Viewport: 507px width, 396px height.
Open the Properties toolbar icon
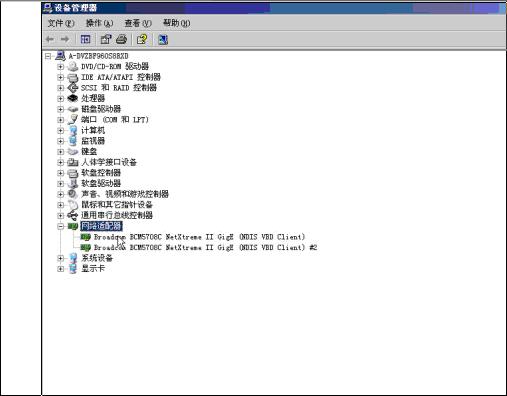pyautogui.click(x=106, y=39)
